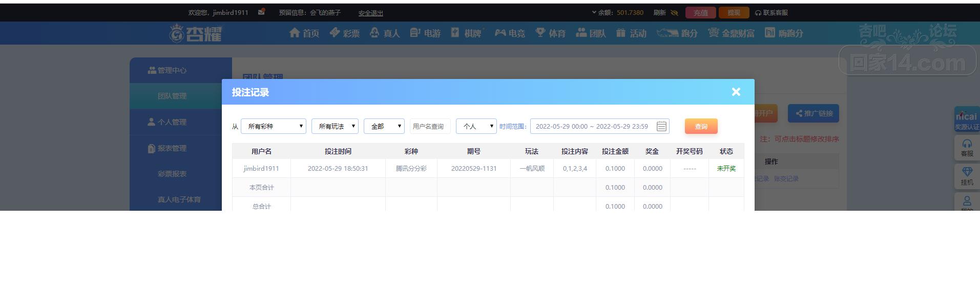980x281 pixels.
Task: Focus the 用户名查询 username search field
Action: [x=430, y=126]
